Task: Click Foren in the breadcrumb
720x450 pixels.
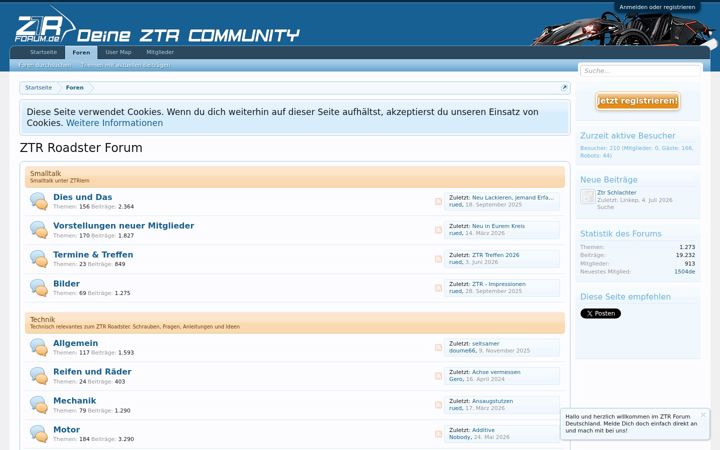Action: (74, 88)
